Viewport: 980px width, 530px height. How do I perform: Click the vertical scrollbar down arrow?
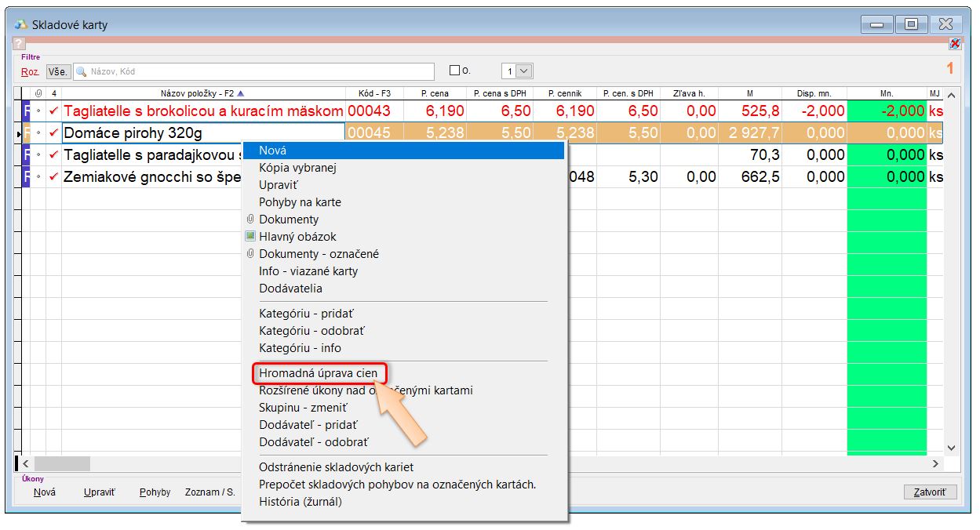[x=952, y=448]
